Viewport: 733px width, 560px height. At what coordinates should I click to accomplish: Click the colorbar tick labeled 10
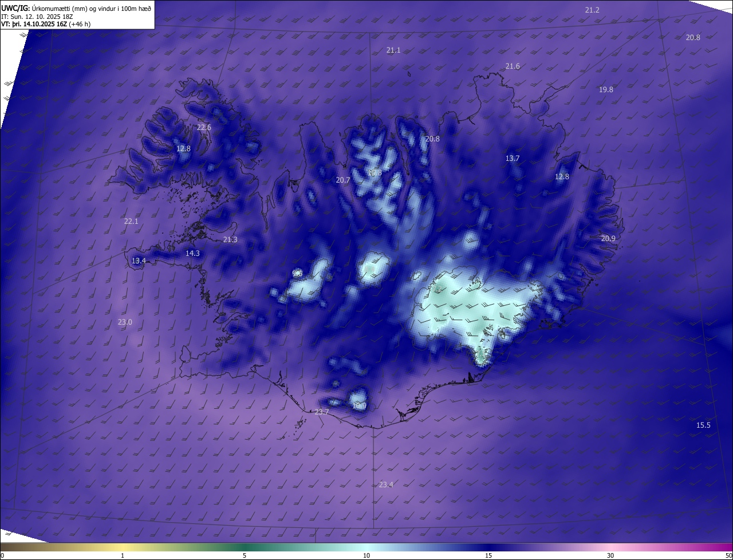coord(366,555)
